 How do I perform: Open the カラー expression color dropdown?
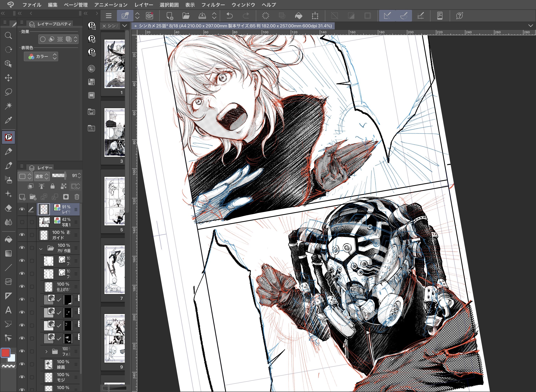click(41, 56)
